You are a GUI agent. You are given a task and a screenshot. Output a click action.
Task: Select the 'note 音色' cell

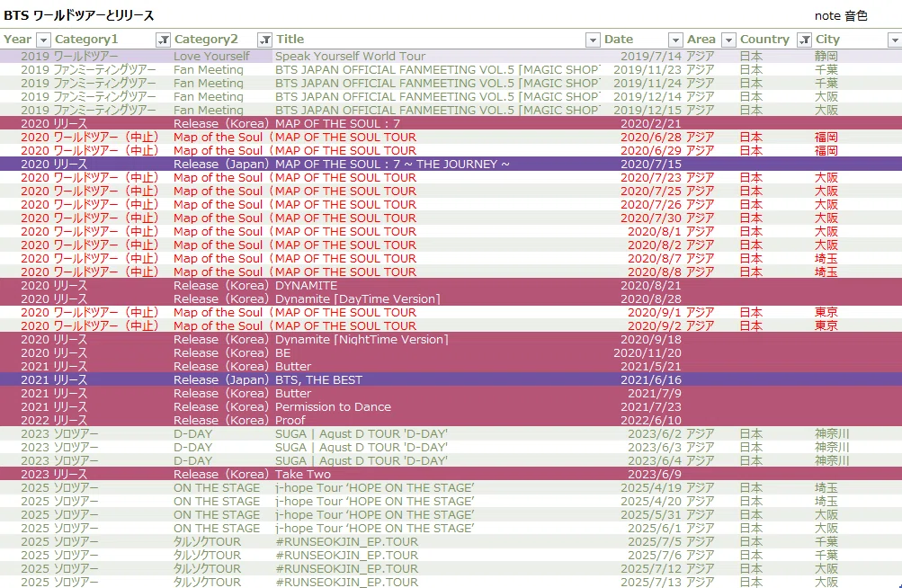pyautogui.click(x=841, y=16)
